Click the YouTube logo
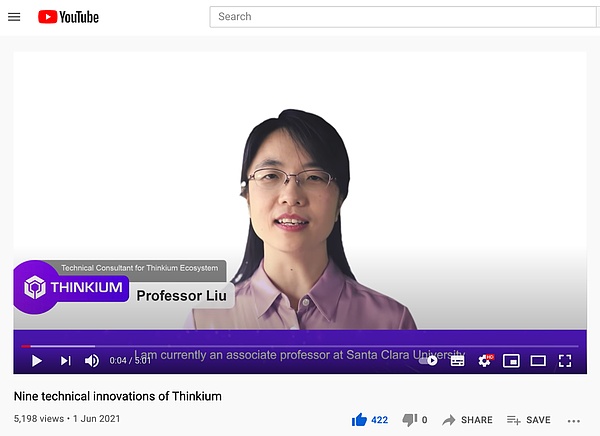The height and width of the screenshot is (436, 600). pyautogui.click(x=68, y=17)
